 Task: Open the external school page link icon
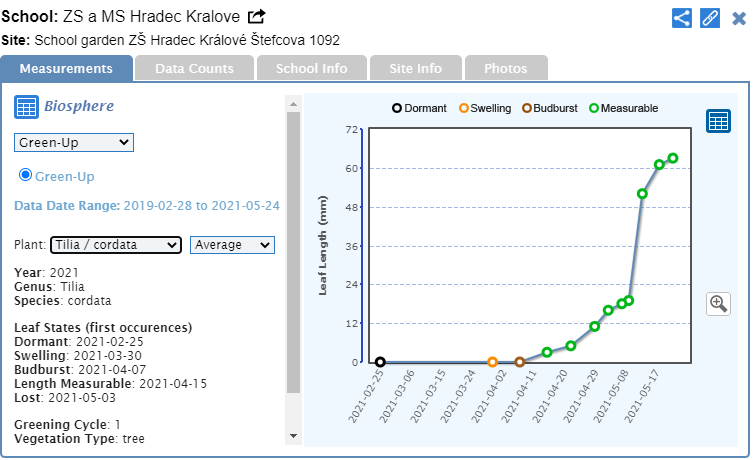[x=257, y=16]
